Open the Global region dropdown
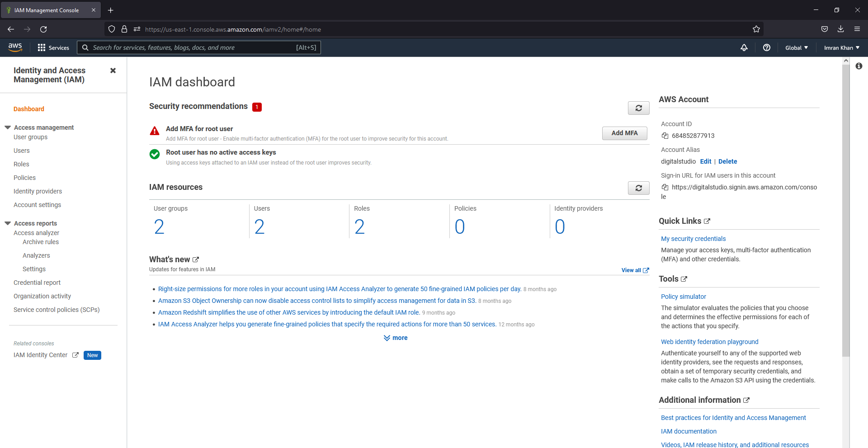The height and width of the screenshot is (448, 868). (x=796, y=47)
